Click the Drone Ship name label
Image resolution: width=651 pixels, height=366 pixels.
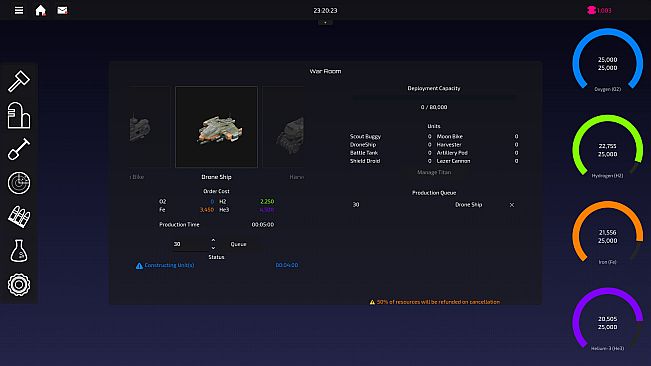click(x=216, y=177)
